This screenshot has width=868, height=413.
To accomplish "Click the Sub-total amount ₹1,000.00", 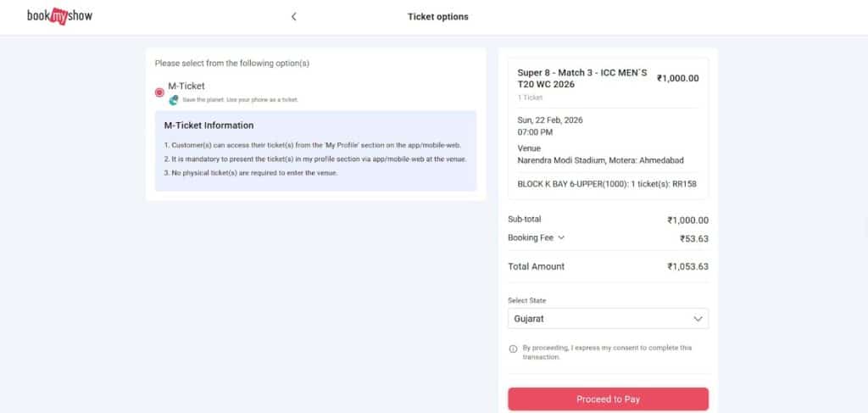I will pos(687,220).
